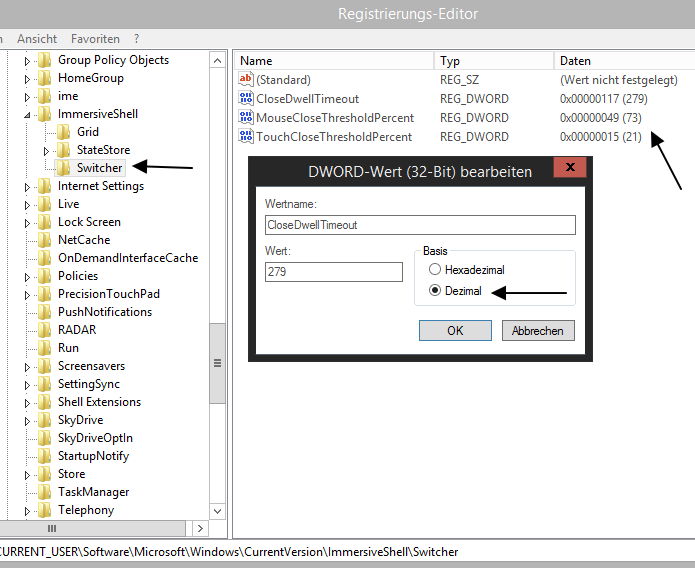
Task: Click the CloseDwellTimeout DWORD value icon
Action: point(247,99)
